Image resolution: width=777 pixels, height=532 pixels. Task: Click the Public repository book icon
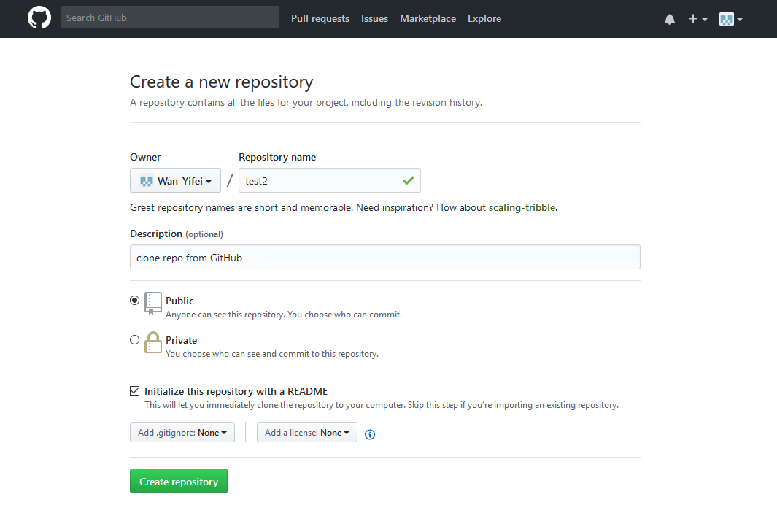(x=152, y=302)
